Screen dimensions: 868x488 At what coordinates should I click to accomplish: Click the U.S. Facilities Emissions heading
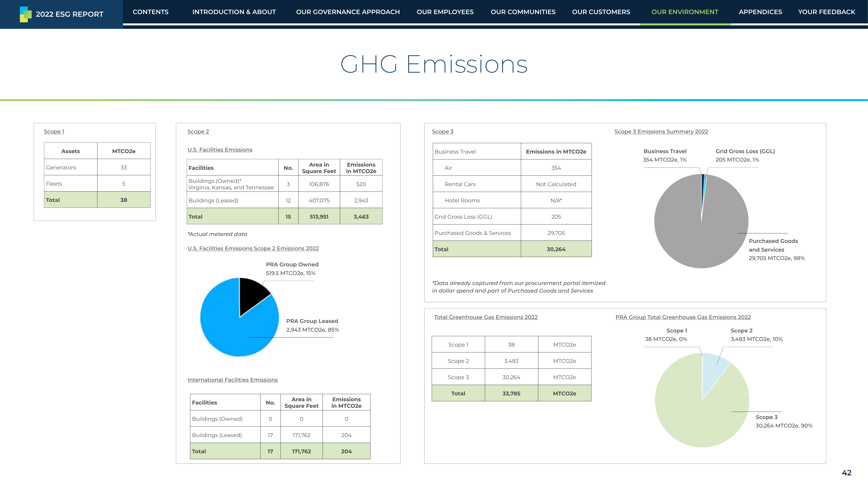click(220, 149)
